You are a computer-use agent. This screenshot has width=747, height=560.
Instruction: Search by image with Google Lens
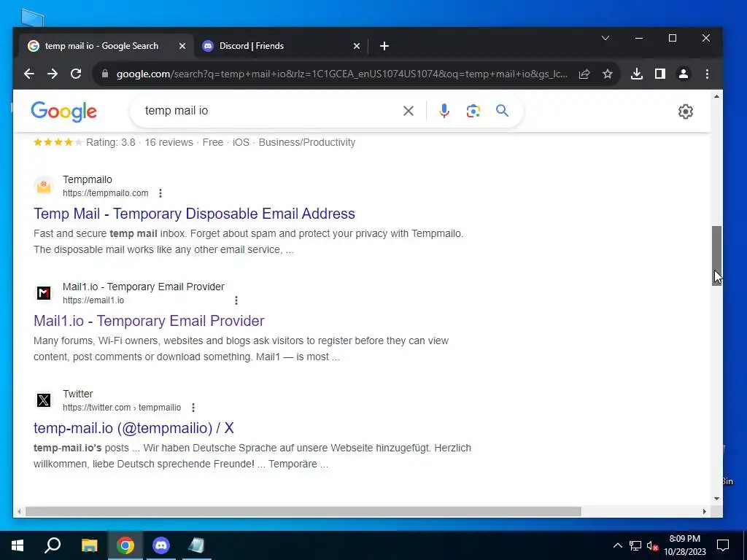(473, 111)
